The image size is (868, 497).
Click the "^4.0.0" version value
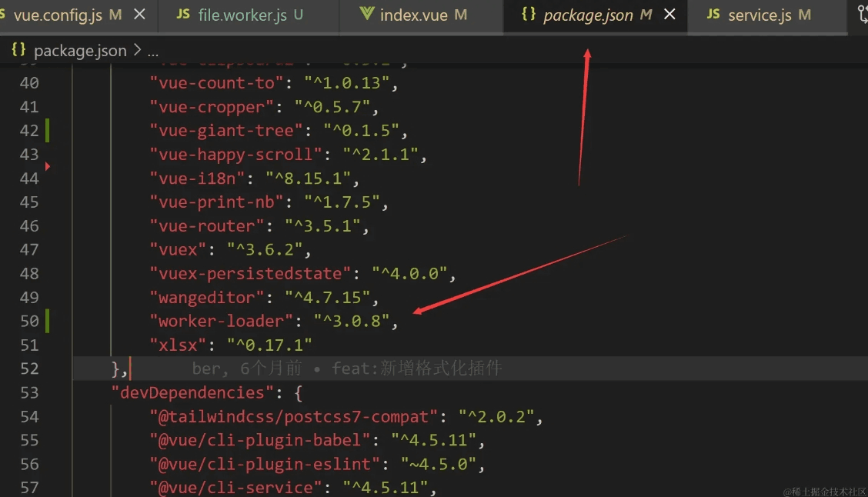[x=410, y=273]
